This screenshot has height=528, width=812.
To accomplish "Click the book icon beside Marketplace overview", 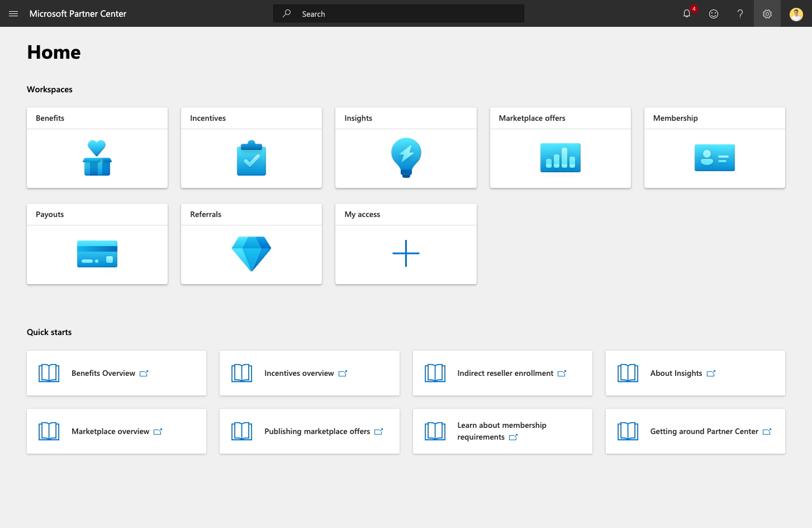I will click(x=49, y=431).
